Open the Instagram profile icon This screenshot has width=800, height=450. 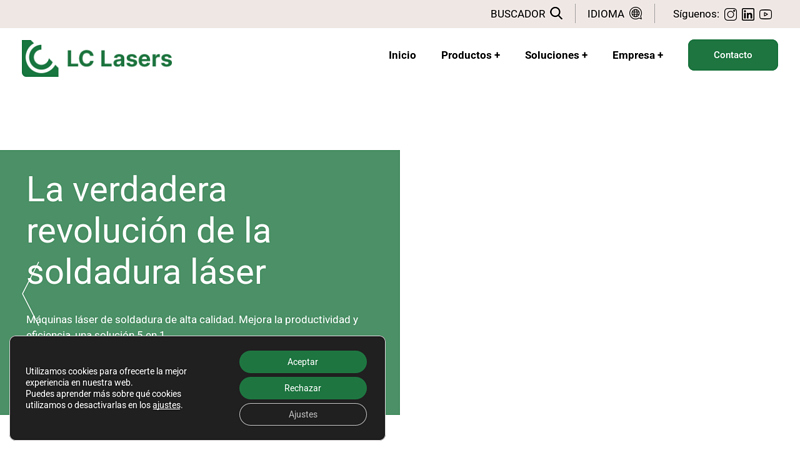[x=731, y=14]
